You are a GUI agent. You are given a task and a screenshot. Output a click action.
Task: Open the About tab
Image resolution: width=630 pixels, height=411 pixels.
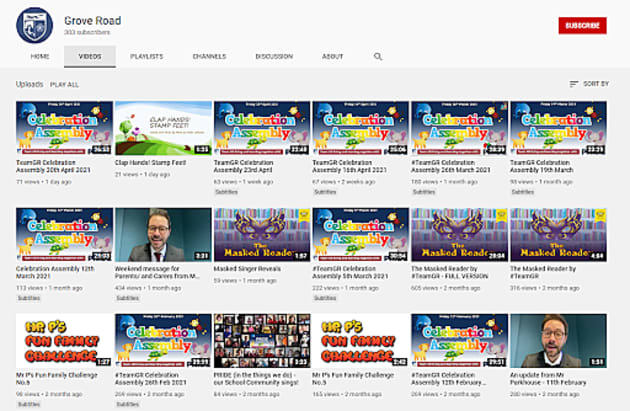point(332,56)
